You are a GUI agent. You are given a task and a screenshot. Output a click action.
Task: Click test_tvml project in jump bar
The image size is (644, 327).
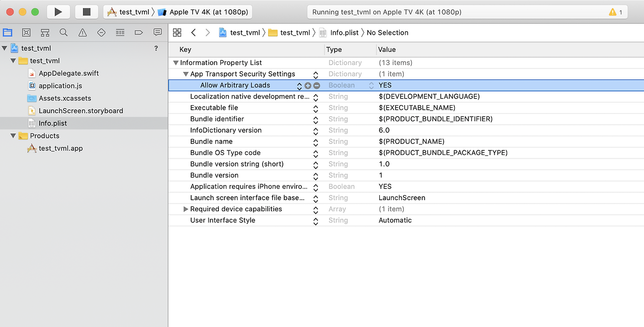(x=239, y=33)
